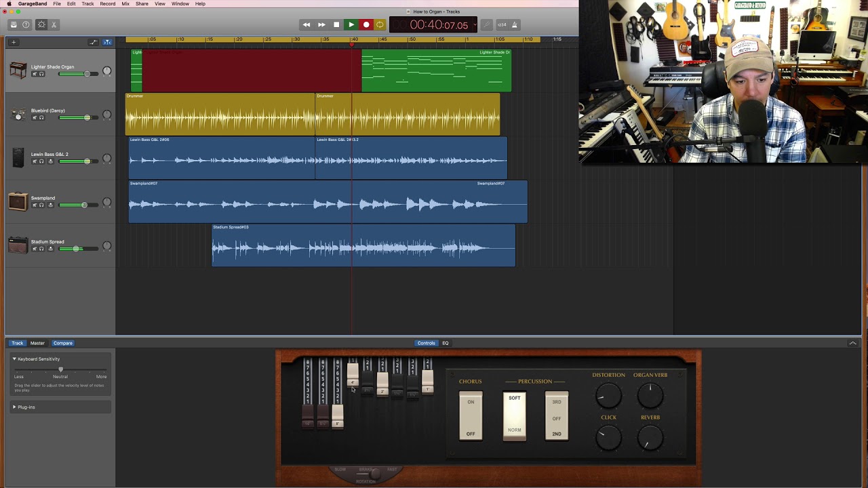868x488 pixels.
Task: Flip the organ Chorus switch
Action: (471, 416)
